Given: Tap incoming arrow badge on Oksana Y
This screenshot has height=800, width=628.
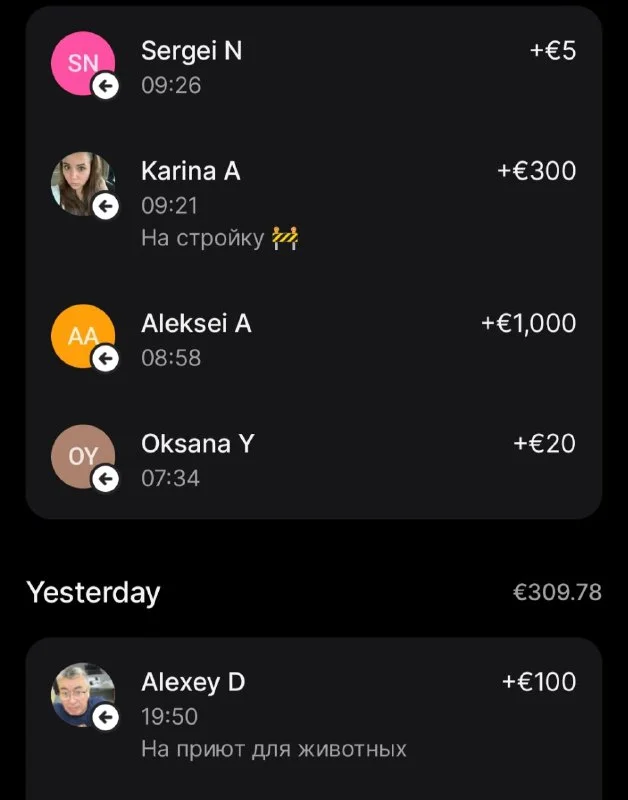Looking at the screenshot, I should coord(105,480).
